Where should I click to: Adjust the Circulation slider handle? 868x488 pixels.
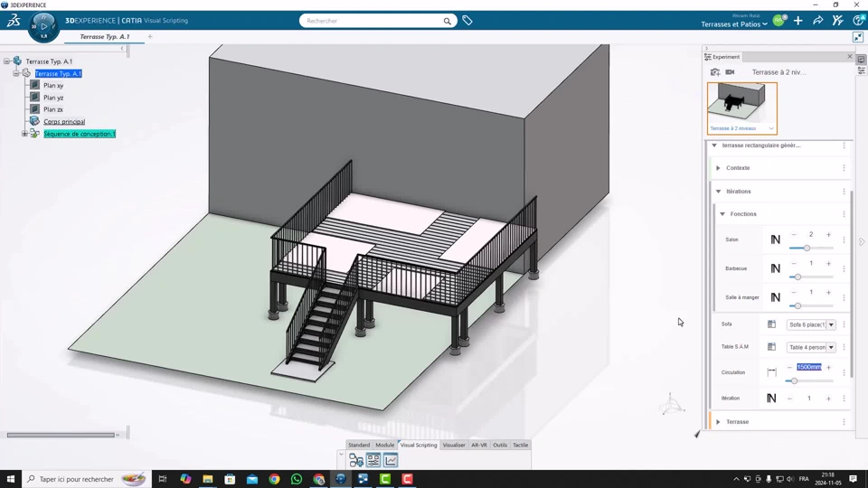[x=794, y=380]
